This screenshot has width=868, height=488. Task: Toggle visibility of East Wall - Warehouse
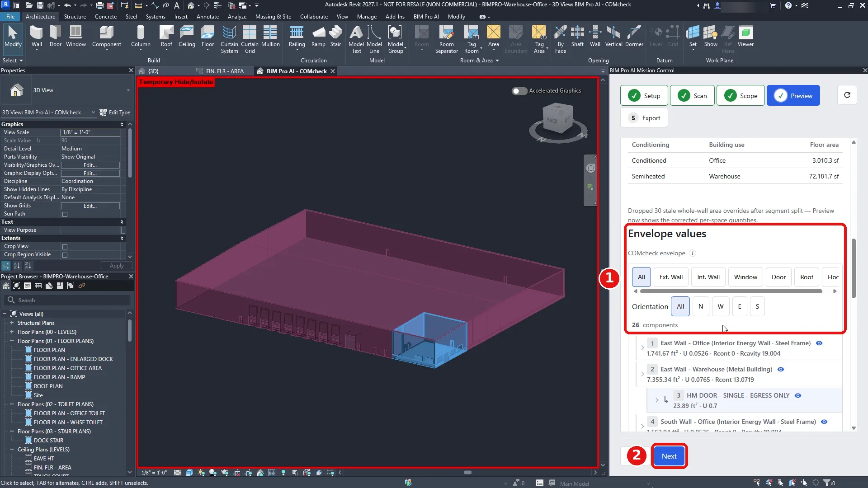coord(780,369)
